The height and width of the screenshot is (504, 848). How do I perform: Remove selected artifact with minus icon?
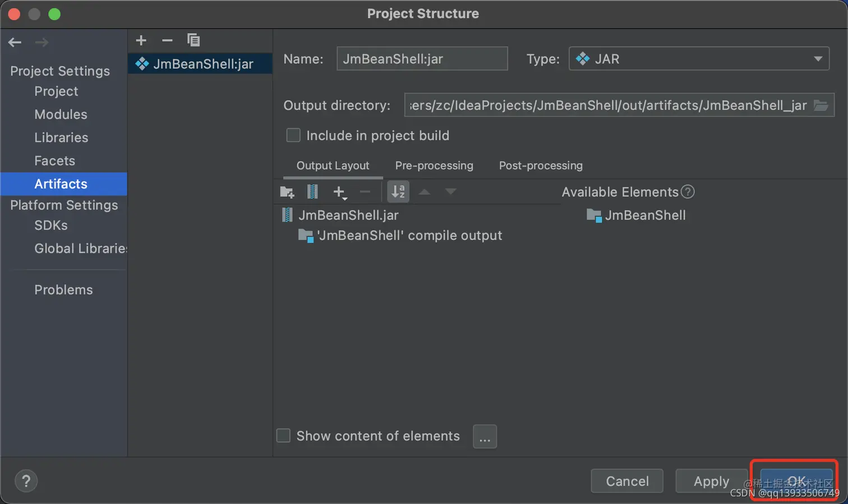pos(167,40)
